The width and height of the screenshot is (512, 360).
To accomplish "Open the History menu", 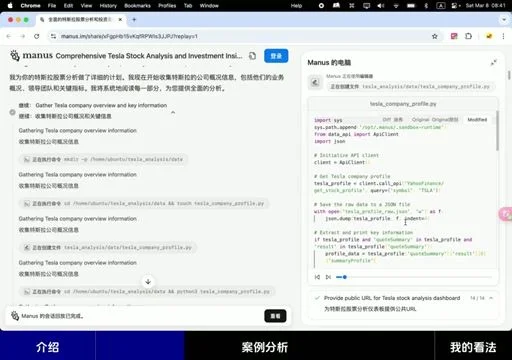I will (x=108, y=5).
